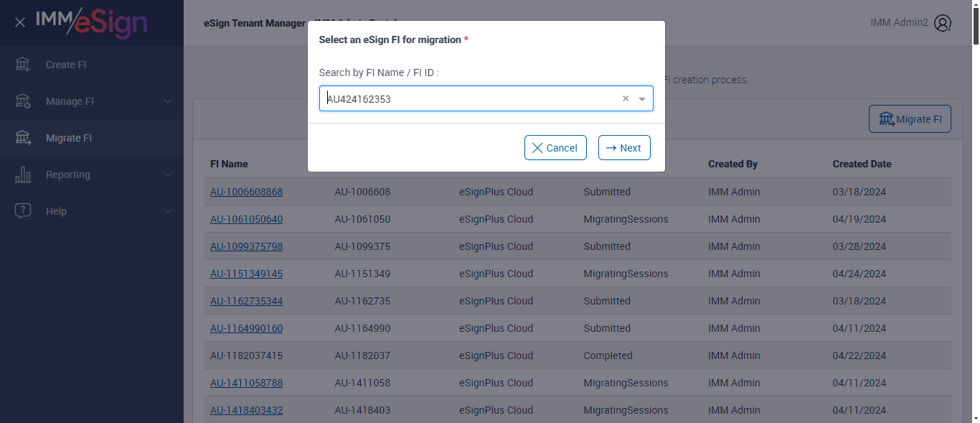Open the IMM Admin2 user profile icon
The width and height of the screenshot is (980, 423).
[943, 23]
